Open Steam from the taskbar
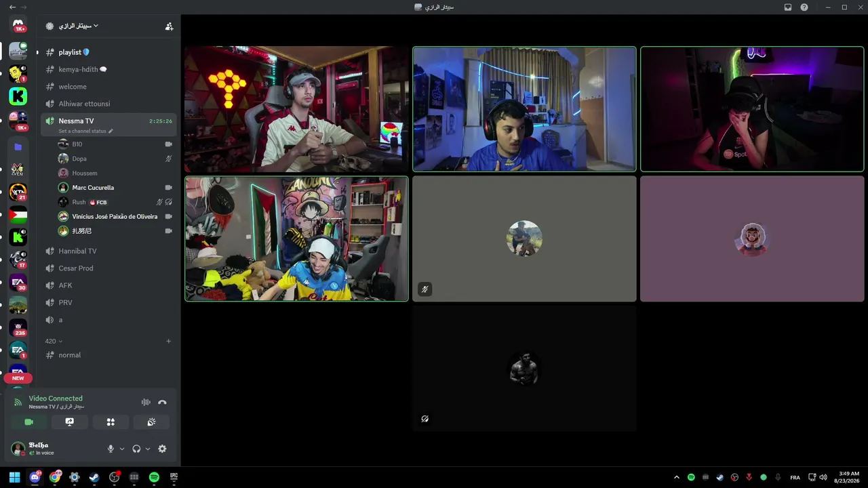The height and width of the screenshot is (488, 868). coord(94,477)
